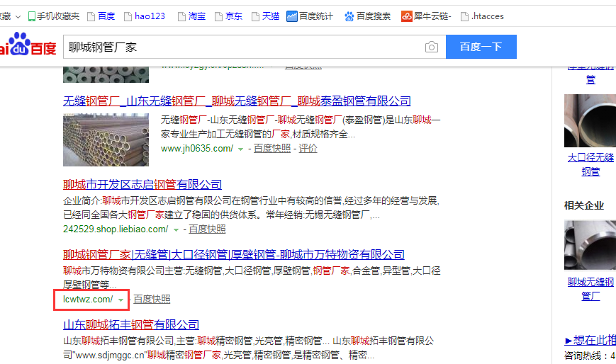Open the 京东 bookmark
The width and height of the screenshot is (616, 364).
tap(229, 16)
